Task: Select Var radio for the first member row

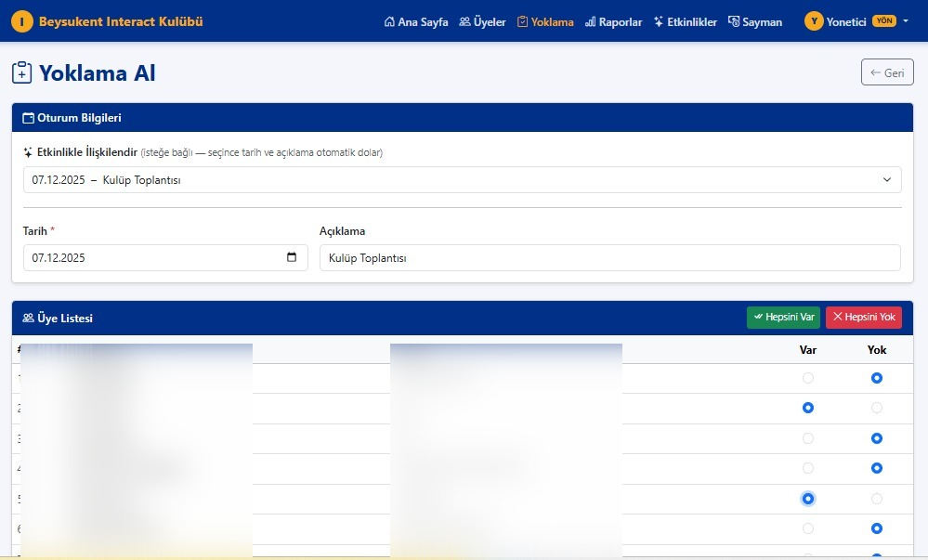Action: tap(807, 378)
